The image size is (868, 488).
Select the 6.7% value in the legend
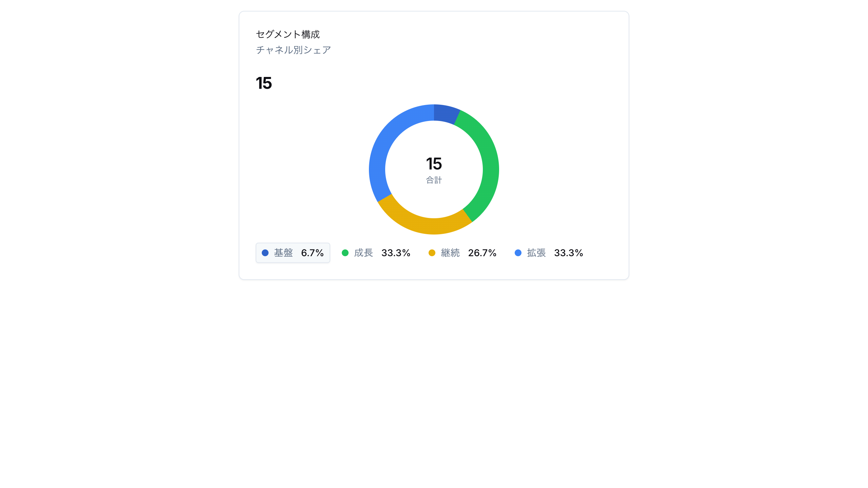[x=312, y=253]
